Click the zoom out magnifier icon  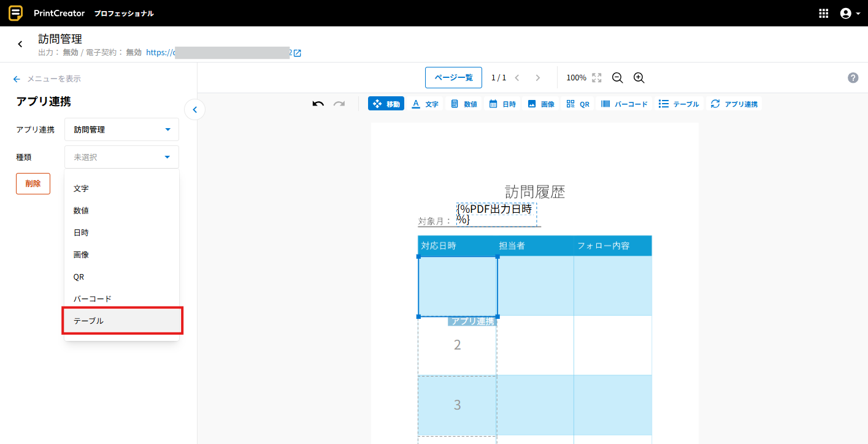(x=617, y=78)
